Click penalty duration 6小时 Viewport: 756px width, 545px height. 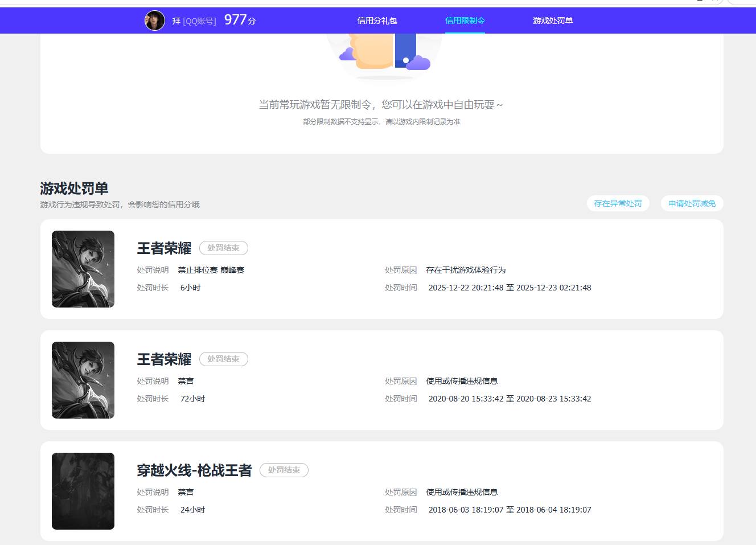190,288
